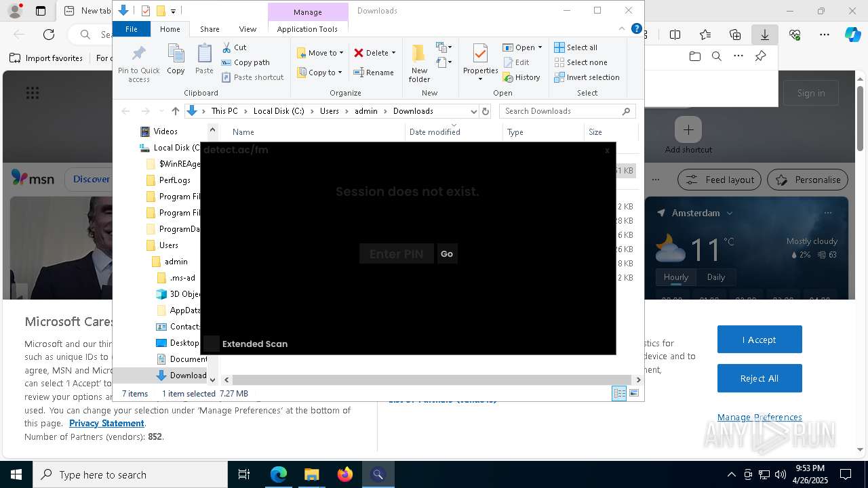
Task: Open the Move to dropdown
Action: point(320,53)
